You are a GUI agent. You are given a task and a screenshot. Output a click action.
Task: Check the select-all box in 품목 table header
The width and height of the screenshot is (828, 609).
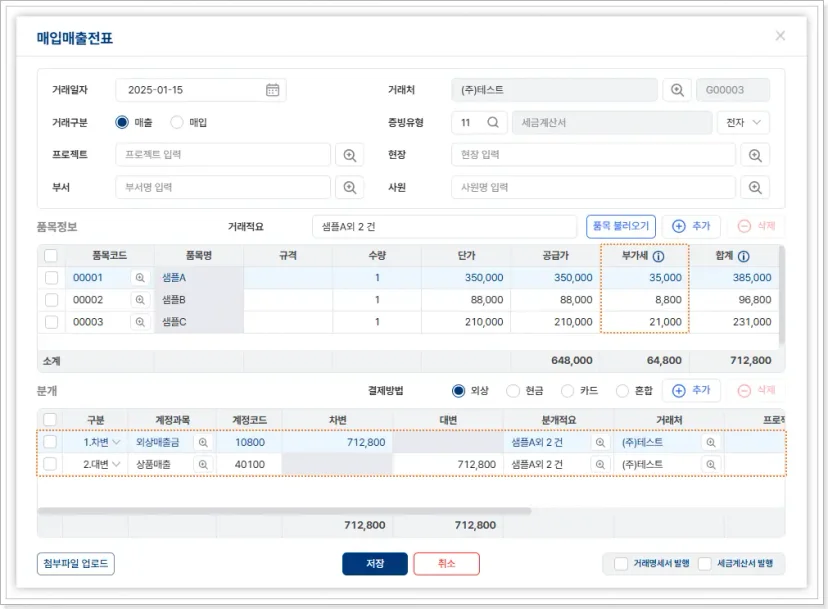[x=51, y=256]
